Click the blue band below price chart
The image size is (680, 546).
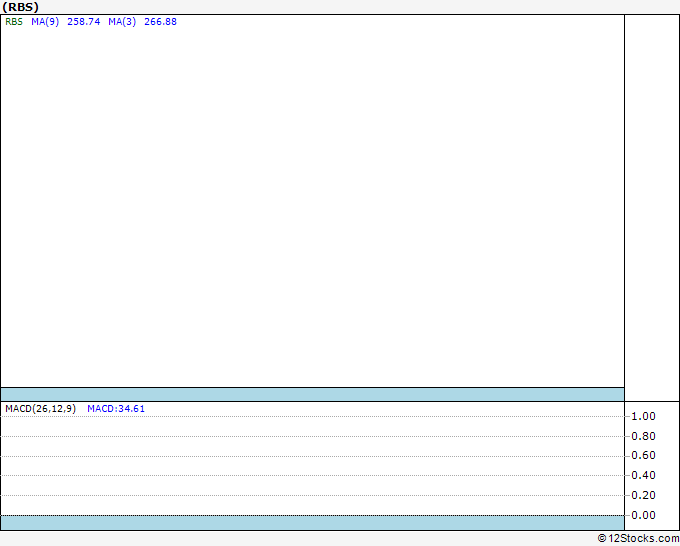coord(313,395)
